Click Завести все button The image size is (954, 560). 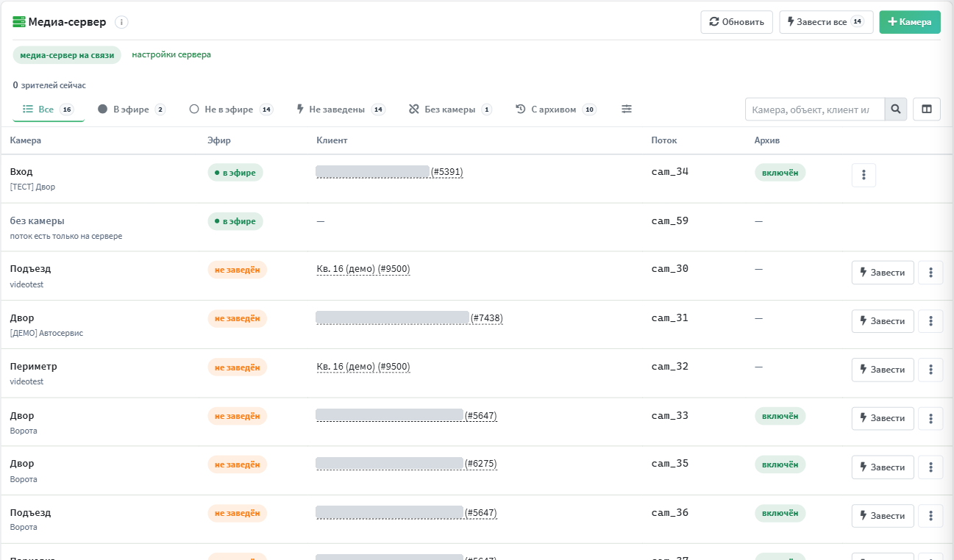(x=826, y=22)
